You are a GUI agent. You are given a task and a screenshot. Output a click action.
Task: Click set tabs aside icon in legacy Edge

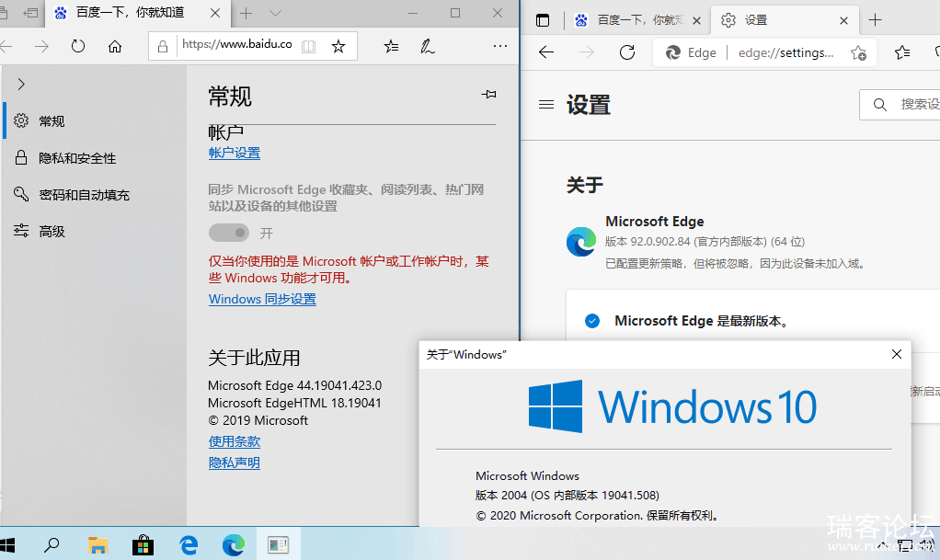pos(30,13)
